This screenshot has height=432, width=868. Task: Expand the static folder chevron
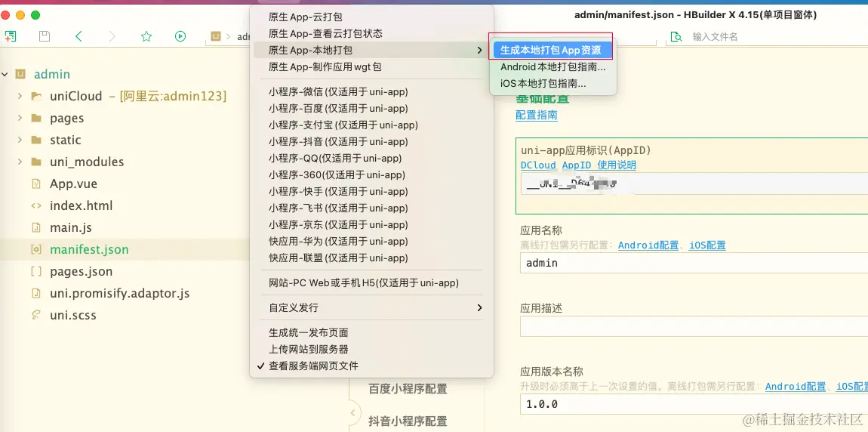(20, 140)
